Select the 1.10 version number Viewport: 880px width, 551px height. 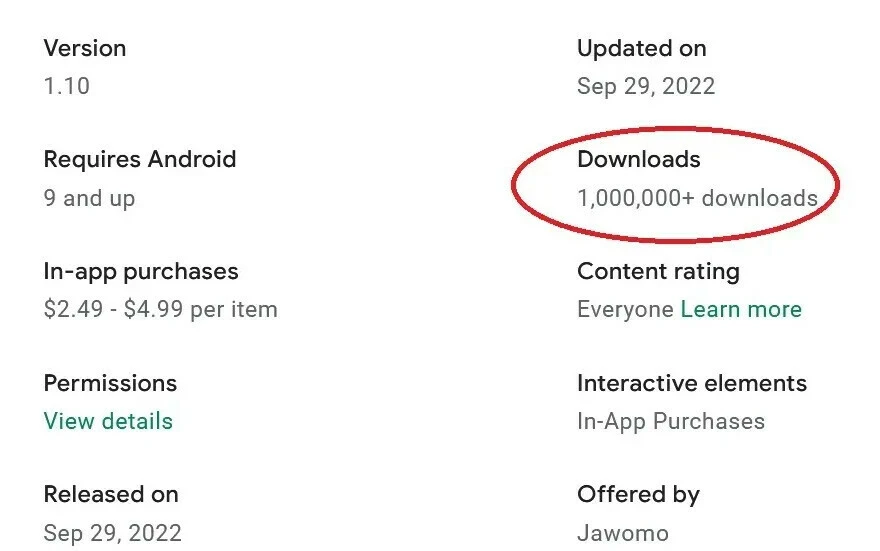click(67, 86)
